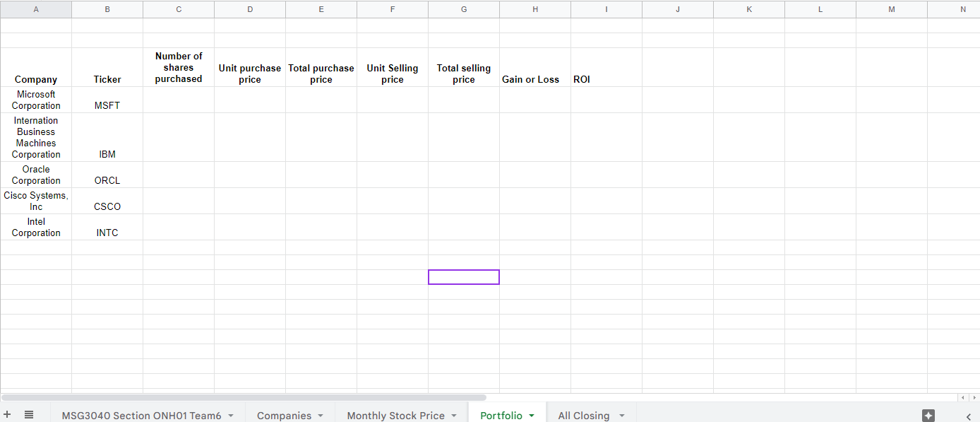Image resolution: width=980 pixels, height=422 pixels.
Task: Select the Portfolio sheet tab
Action: pos(501,416)
